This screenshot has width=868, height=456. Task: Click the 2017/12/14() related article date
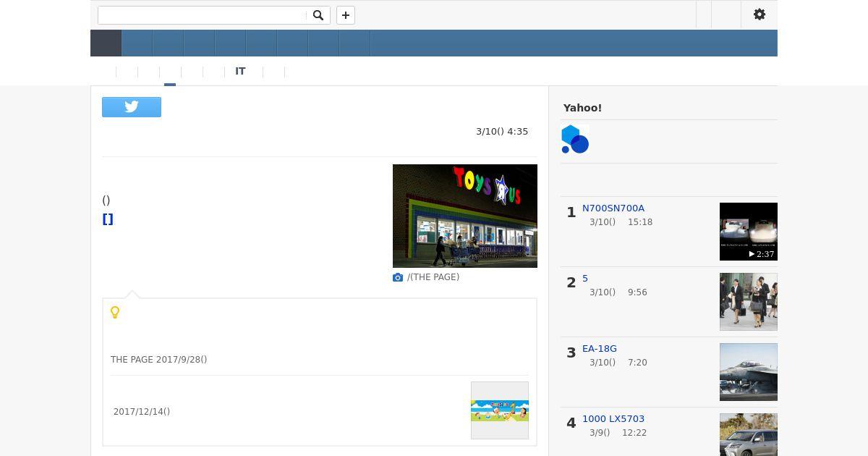[x=142, y=412]
